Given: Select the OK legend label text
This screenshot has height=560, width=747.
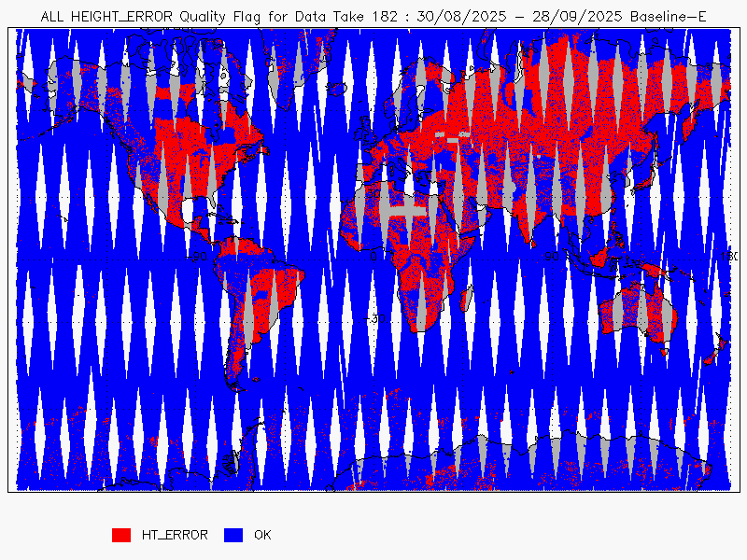Looking at the screenshot, I should tap(262, 535).
